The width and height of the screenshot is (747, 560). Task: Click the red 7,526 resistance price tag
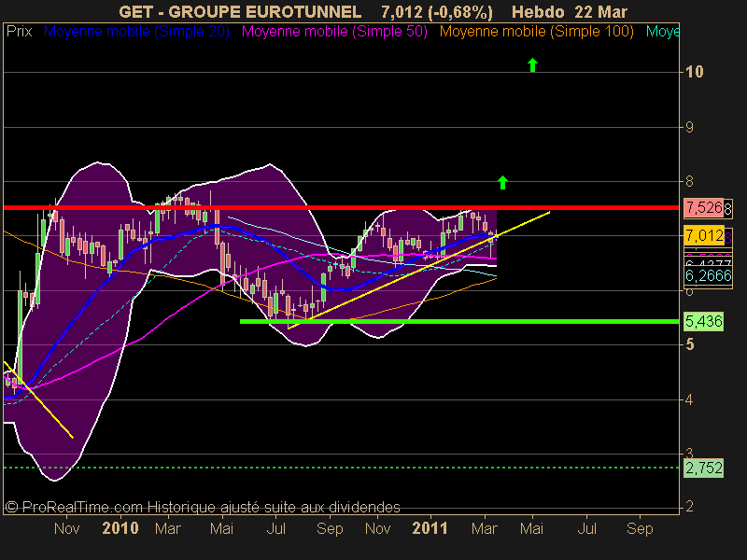704,207
